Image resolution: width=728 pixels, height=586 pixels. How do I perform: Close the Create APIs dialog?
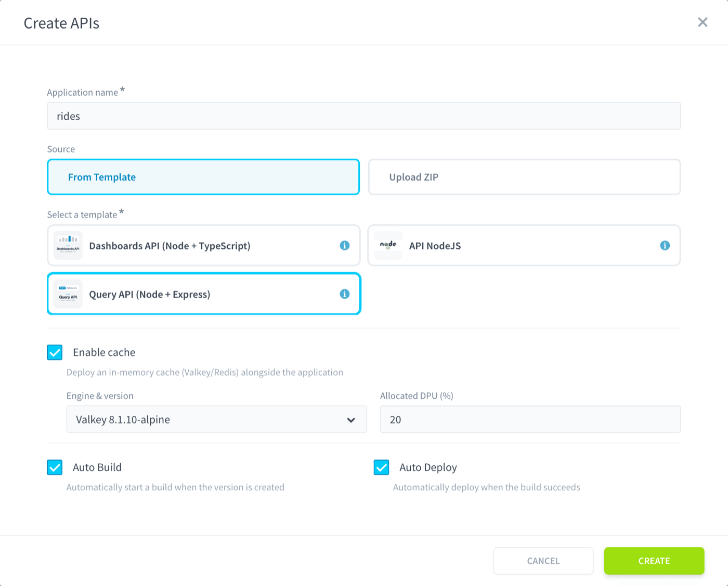tap(703, 22)
